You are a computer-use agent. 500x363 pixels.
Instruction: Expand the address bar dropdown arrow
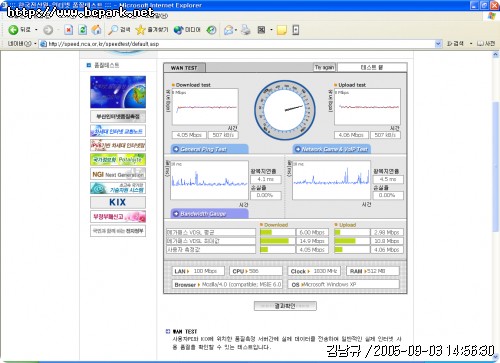[x=438, y=44]
